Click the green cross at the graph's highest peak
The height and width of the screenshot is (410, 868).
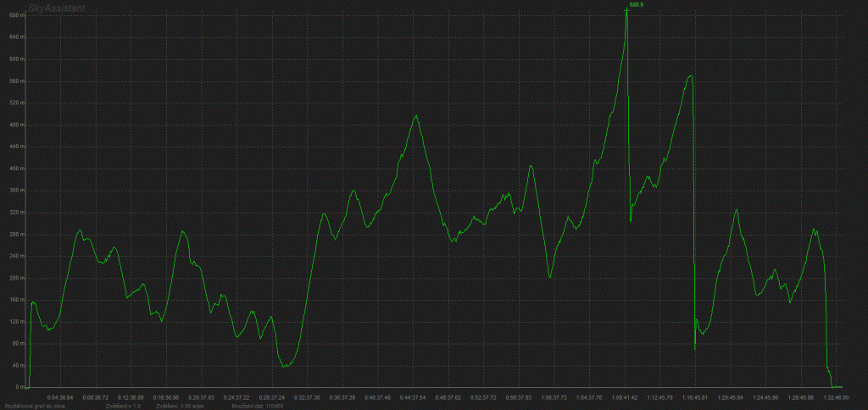tap(626, 9)
